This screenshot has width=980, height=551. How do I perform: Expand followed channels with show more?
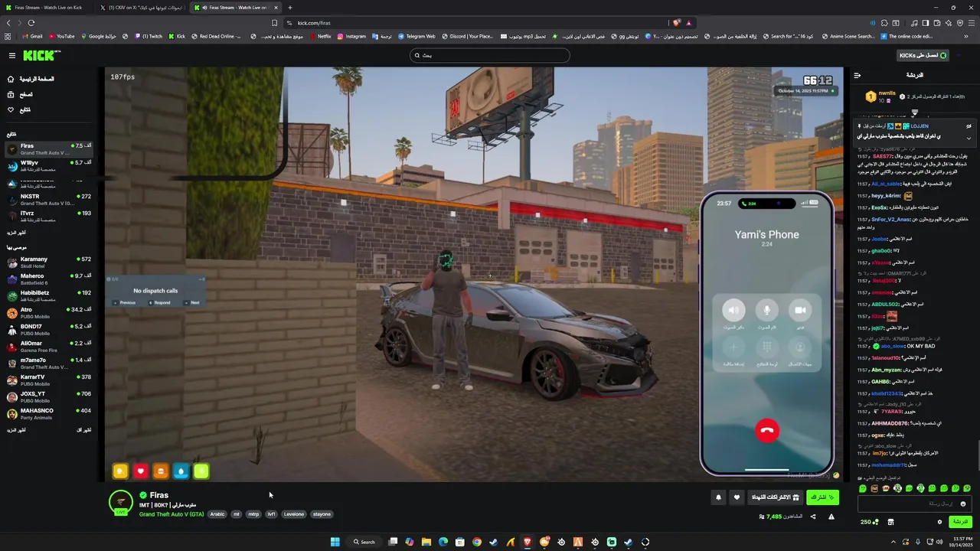pyautogui.click(x=16, y=233)
